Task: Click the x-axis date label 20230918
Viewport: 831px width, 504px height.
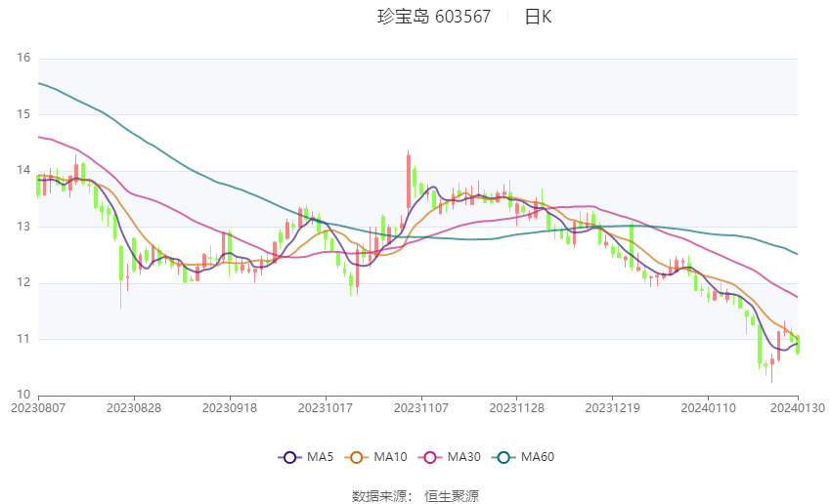Action: [230, 408]
